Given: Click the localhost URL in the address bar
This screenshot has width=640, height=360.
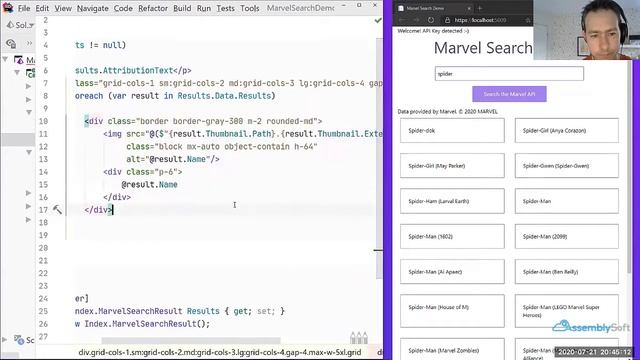Looking at the screenshot, I should (x=480, y=20).
